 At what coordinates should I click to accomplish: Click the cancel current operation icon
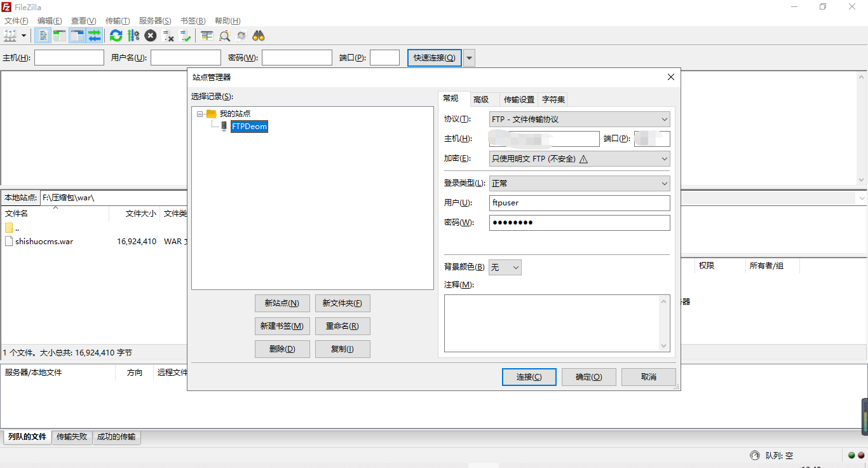pos(151,36)
